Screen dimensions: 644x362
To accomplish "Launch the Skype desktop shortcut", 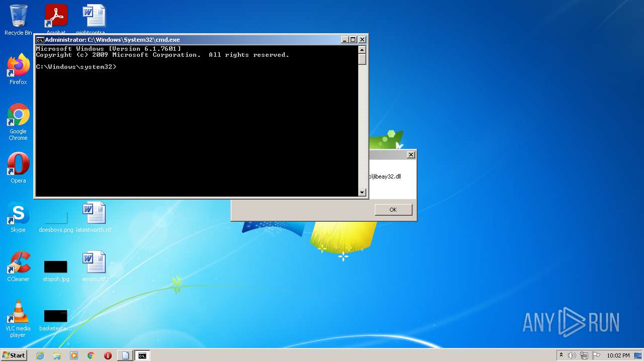I will (x=18, y=217).
